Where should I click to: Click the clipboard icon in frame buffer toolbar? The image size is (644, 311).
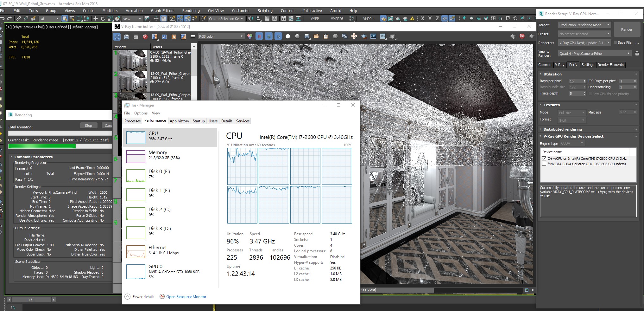(326, 36)
